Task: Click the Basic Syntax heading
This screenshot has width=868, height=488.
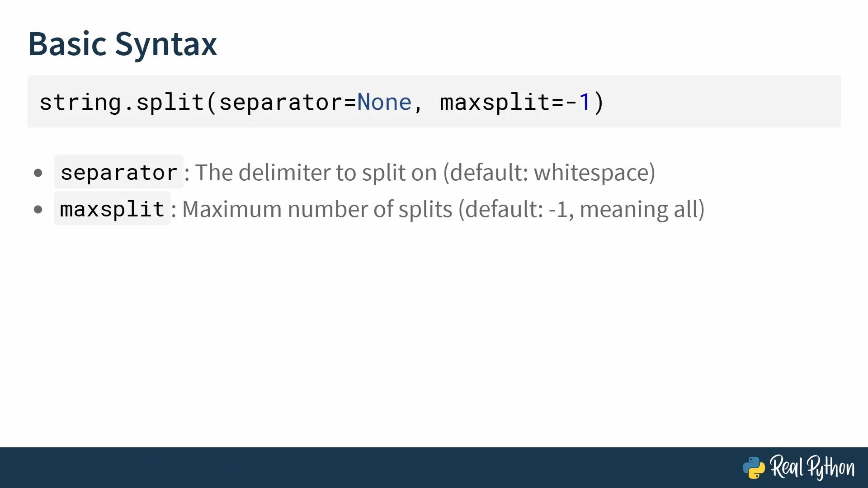Action: (x=123, y=44)
